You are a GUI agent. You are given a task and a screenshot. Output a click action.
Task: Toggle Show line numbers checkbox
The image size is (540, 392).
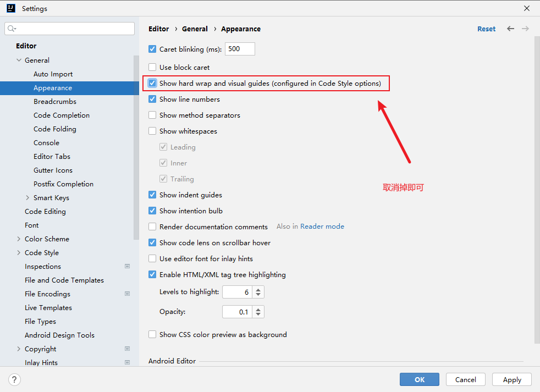(152, 100)
